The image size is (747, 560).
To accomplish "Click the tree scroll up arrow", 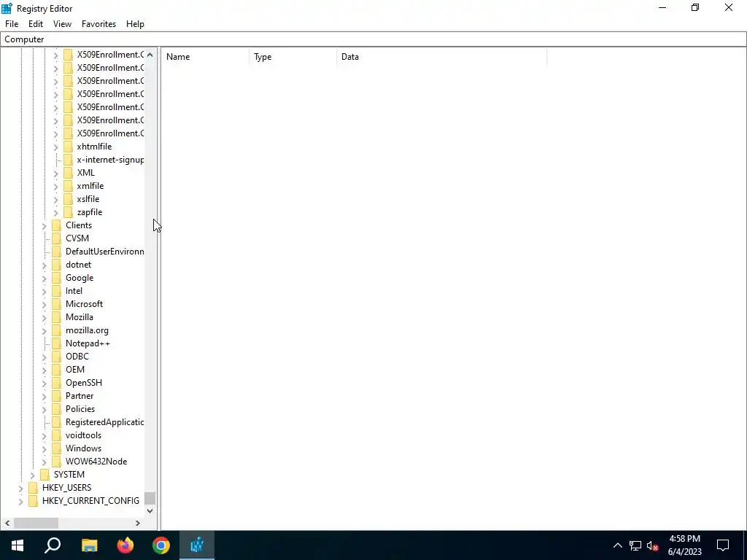I will point(150,55).
